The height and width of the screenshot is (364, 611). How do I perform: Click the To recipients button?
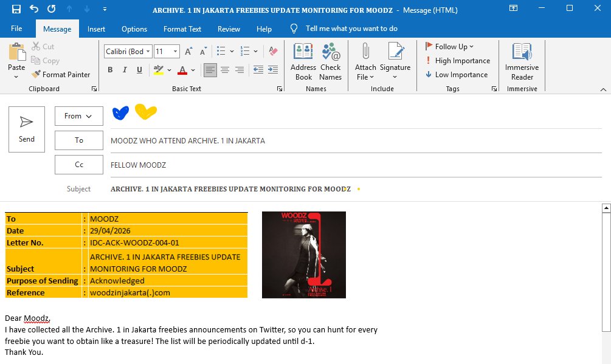pos(78,140)
